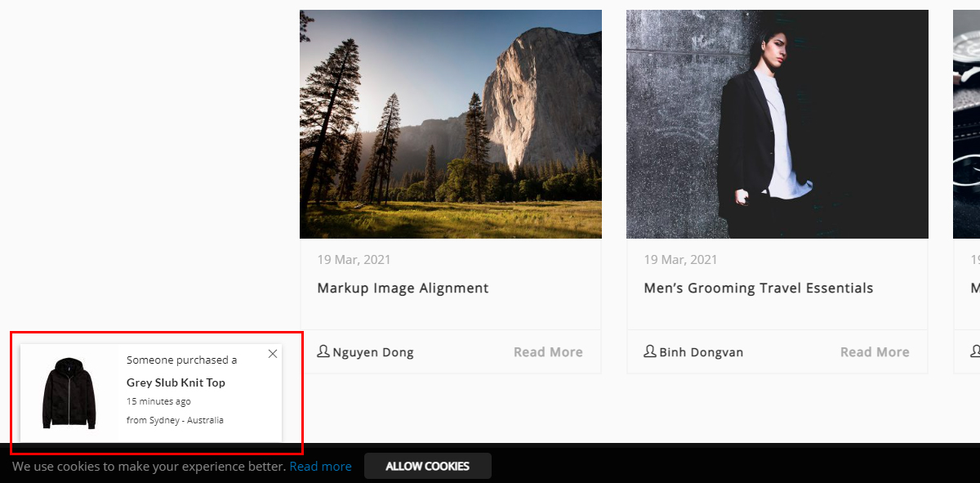980x483 pixels.
Task: Click Read More under Markup Image Alignment
Action: pos(548,352)
